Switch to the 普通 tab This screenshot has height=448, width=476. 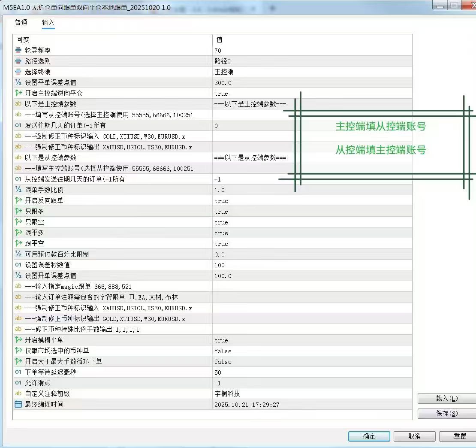click(21, 24)
